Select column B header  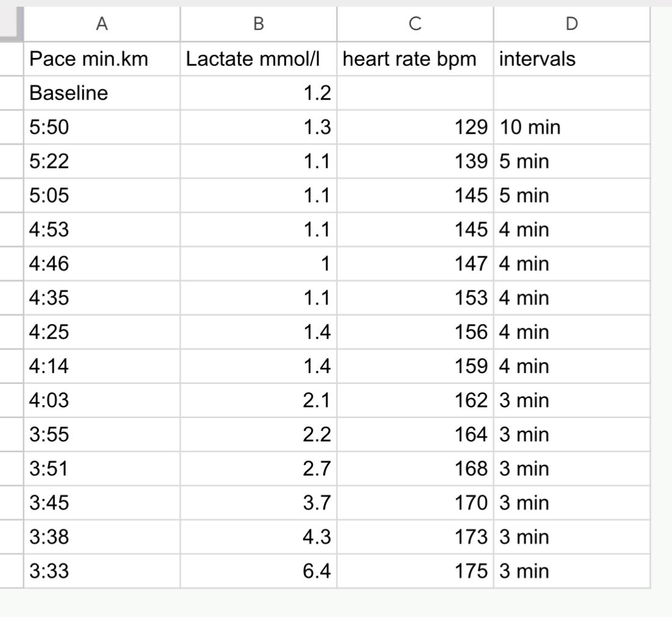(x=259, y=24)
